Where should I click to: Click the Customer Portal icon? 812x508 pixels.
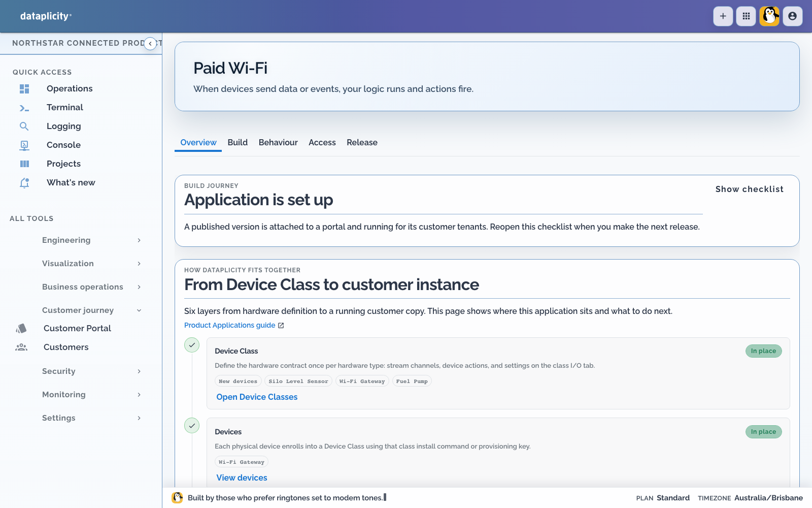click(21, 329)
